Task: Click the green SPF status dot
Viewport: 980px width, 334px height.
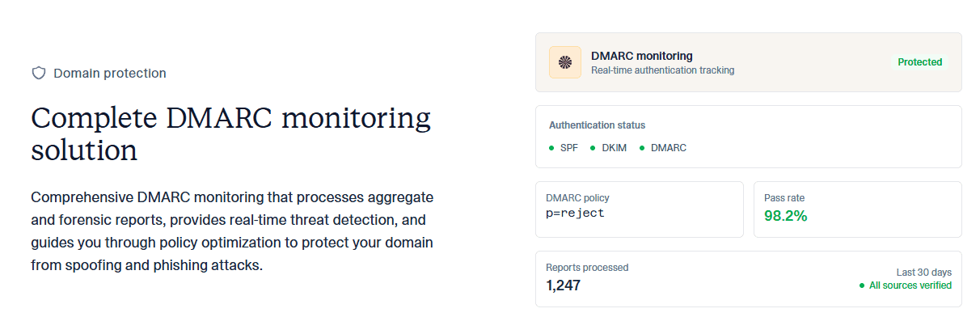Action: click(551, 148)
